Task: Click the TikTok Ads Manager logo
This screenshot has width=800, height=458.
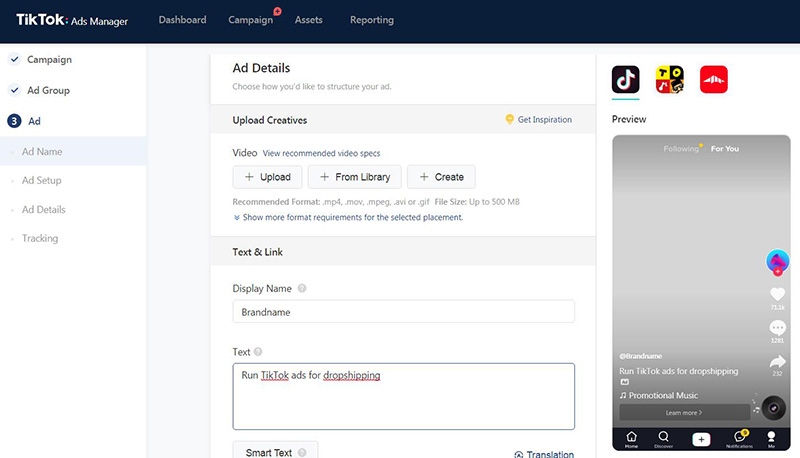Action: (x=72, y=20)
